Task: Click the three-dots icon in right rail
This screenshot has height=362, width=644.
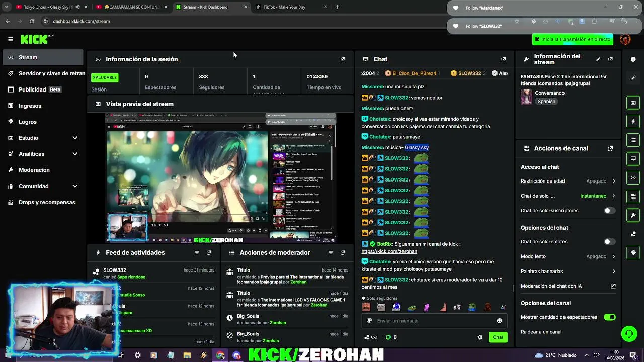Action: click(x=633, y=234)
